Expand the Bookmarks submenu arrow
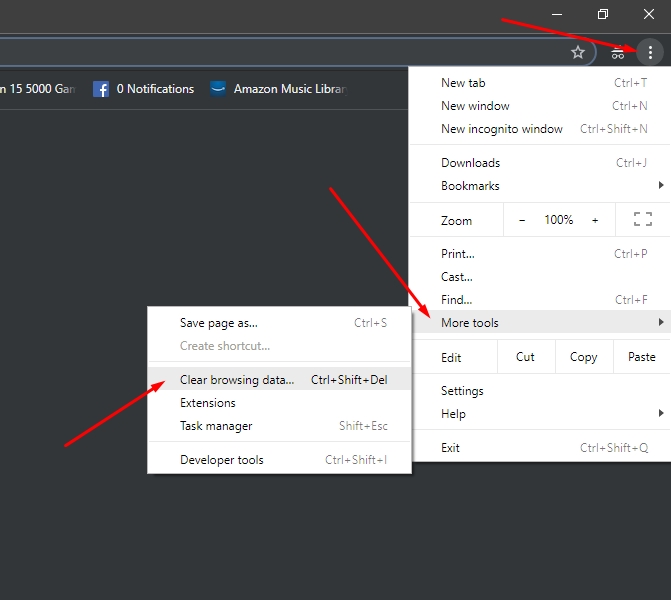The width and height of the screenshot is (671, 600). pos(661,185)
